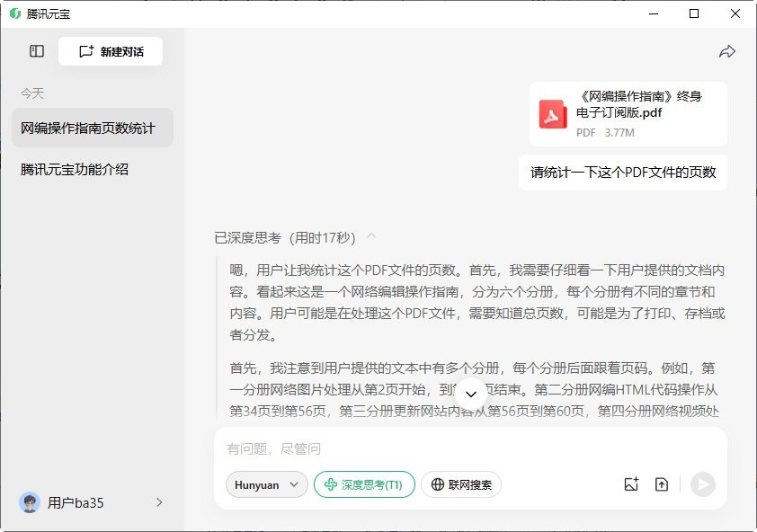Collapse the sidebar panel icon
The width and height of the screenshot is (757, 532).
[36, 51]
